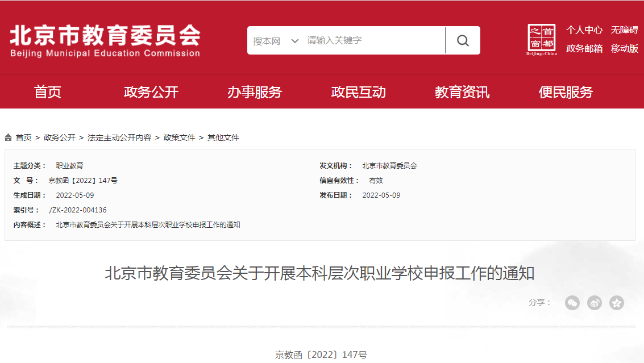Click the search magnifier icon
This screenshot has height=363, width=644.
click(x=462, y=40)
